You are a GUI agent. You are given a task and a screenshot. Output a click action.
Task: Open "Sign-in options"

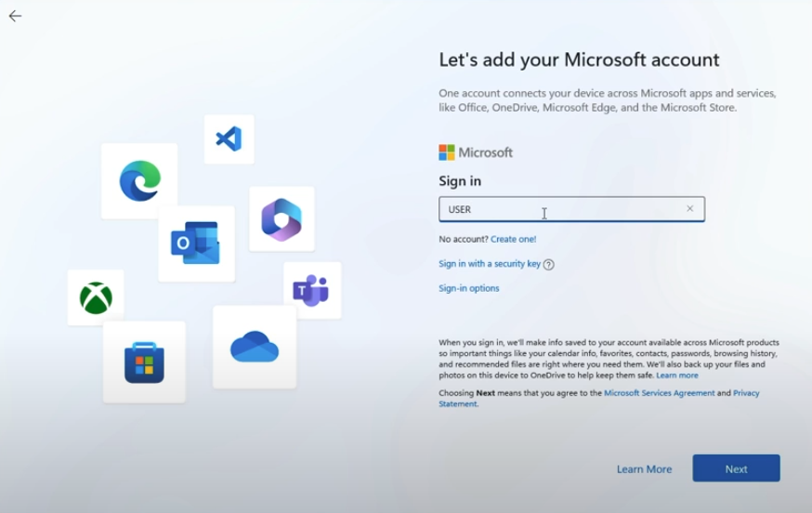click(x=468, y=288)
